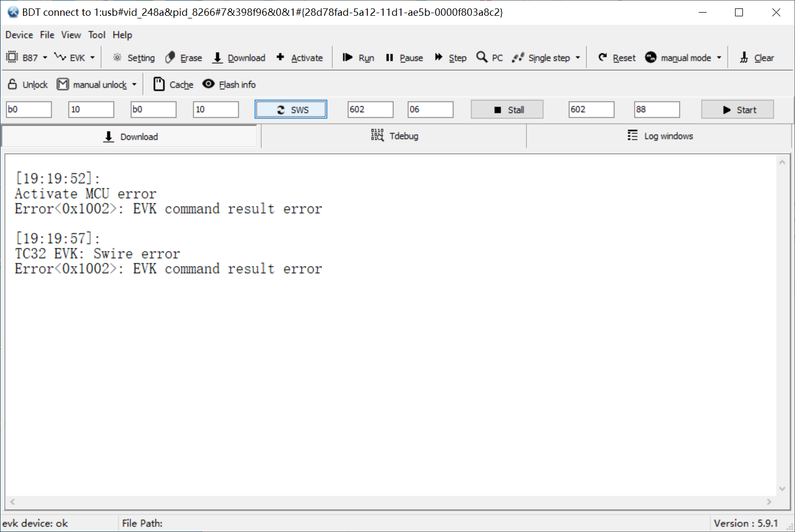
Task: Click the Start button
Action: 738,109
